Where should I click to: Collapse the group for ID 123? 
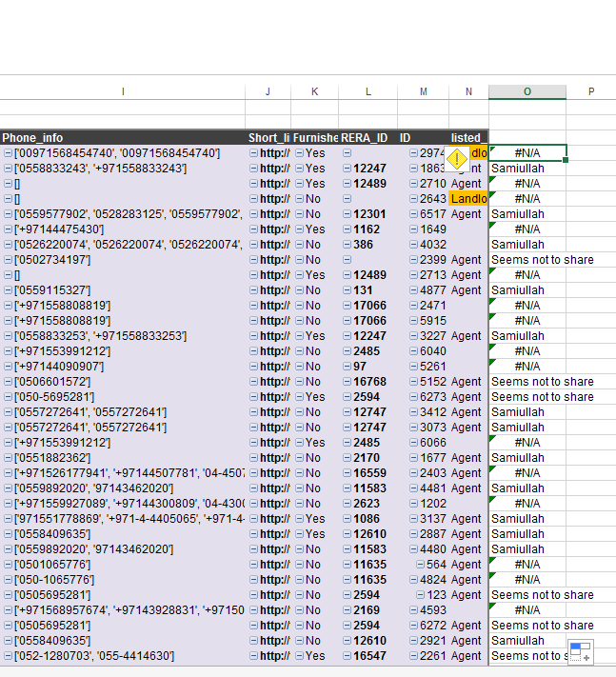420,594
